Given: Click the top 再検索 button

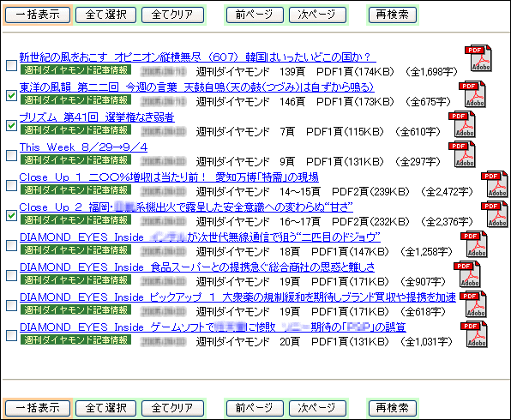Looking at the screenshot, I should point(393,15).
